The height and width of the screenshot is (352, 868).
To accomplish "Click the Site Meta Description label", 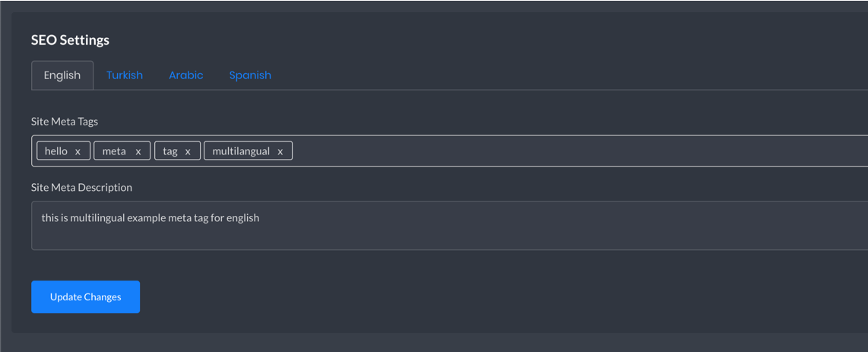I will click(82, 188).
